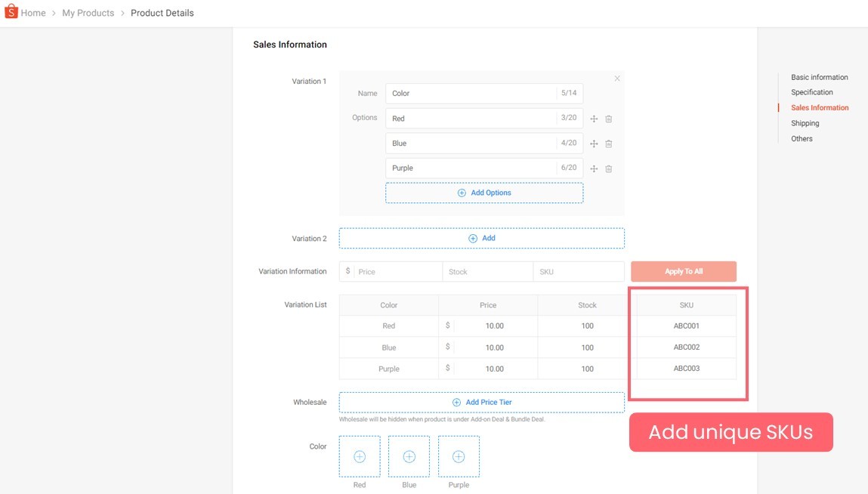This screenshot has height=494, width=868.
Task: Edit stock for Blue variation
Action: click(x=587, y=347)
